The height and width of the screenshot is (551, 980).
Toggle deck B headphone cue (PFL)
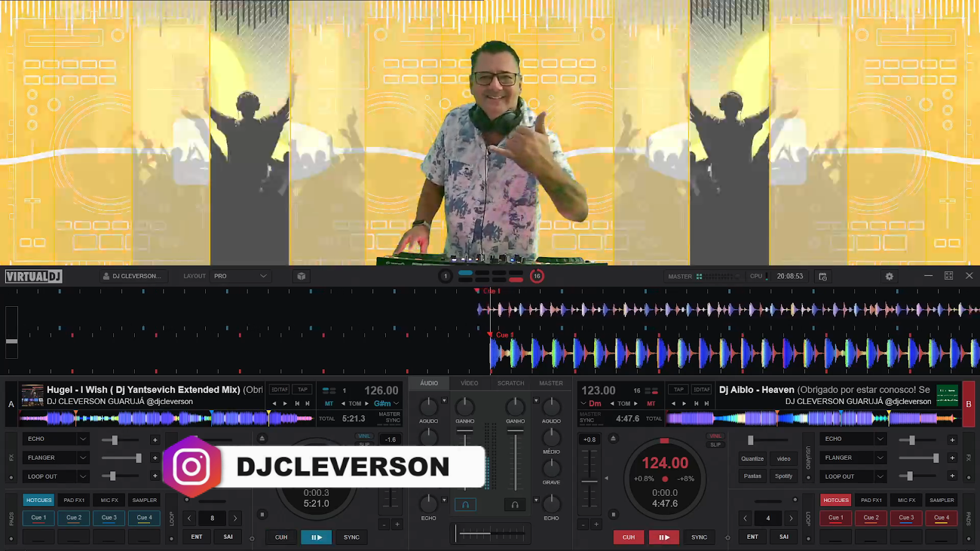tap(515, 504)
